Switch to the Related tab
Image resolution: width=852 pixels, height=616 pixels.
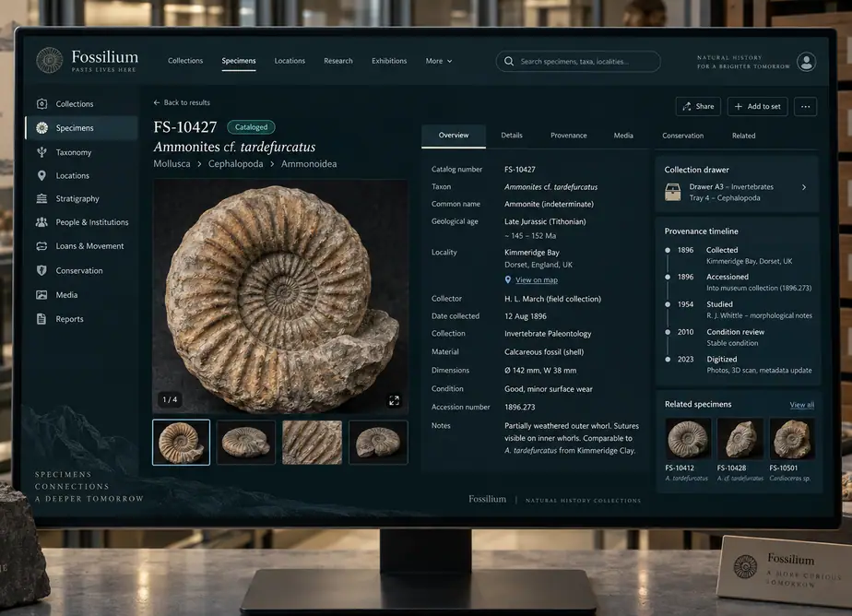743,136
